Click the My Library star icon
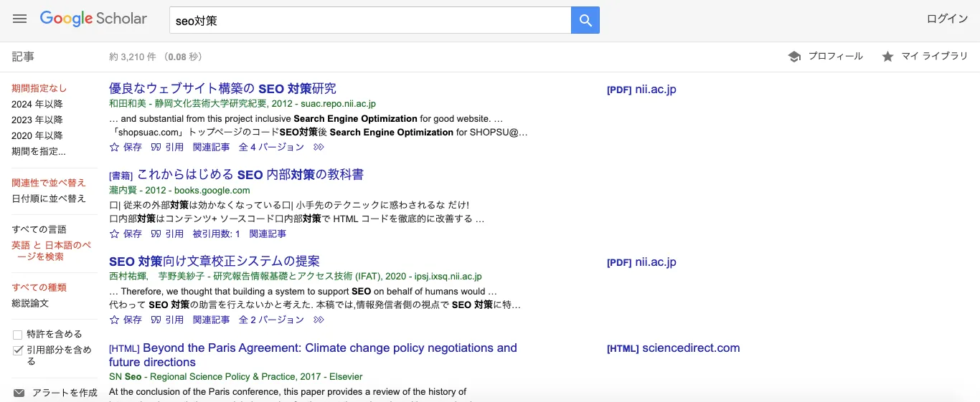 coord(887,57)
